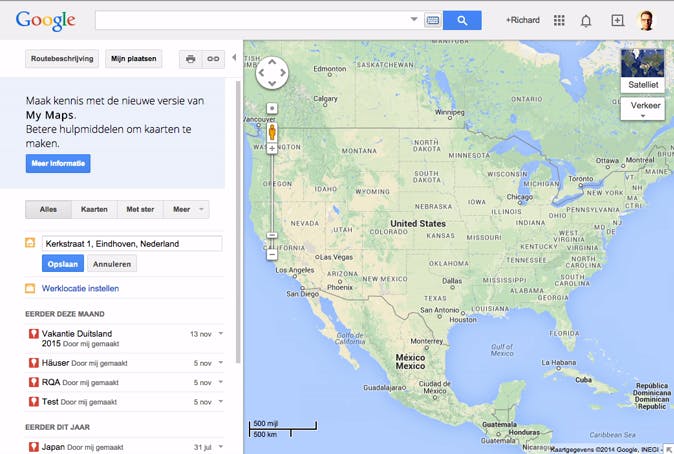Expand options arrow for Vakantie Duitsland 2015
The width and height of the screenshot is (674, 454).
(x=220, y=334)
